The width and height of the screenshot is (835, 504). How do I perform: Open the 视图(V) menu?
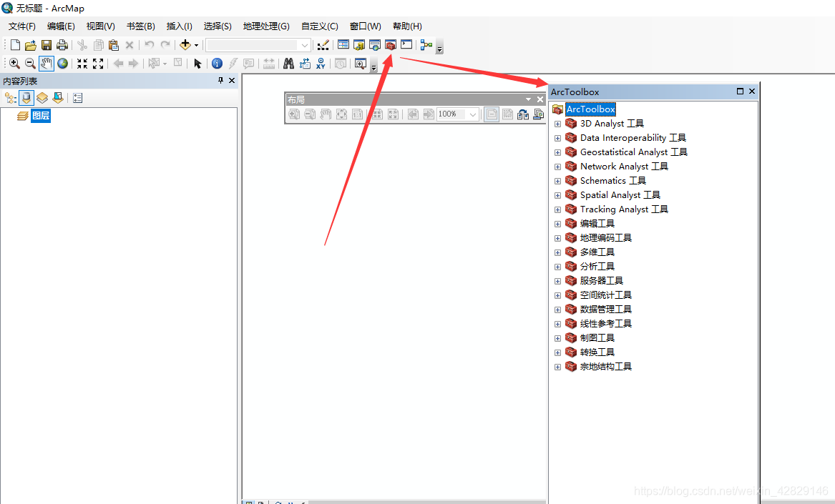101,26
